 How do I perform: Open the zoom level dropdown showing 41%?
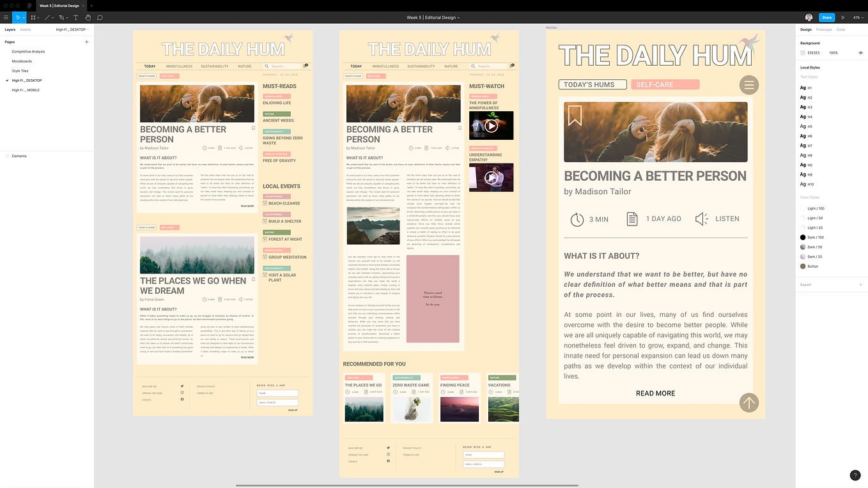coord(858,17)
